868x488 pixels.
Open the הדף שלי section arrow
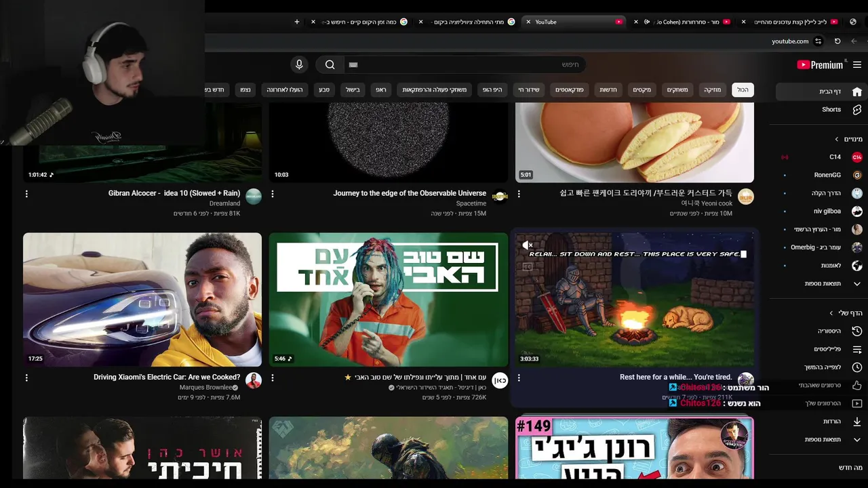pos(831,313)
